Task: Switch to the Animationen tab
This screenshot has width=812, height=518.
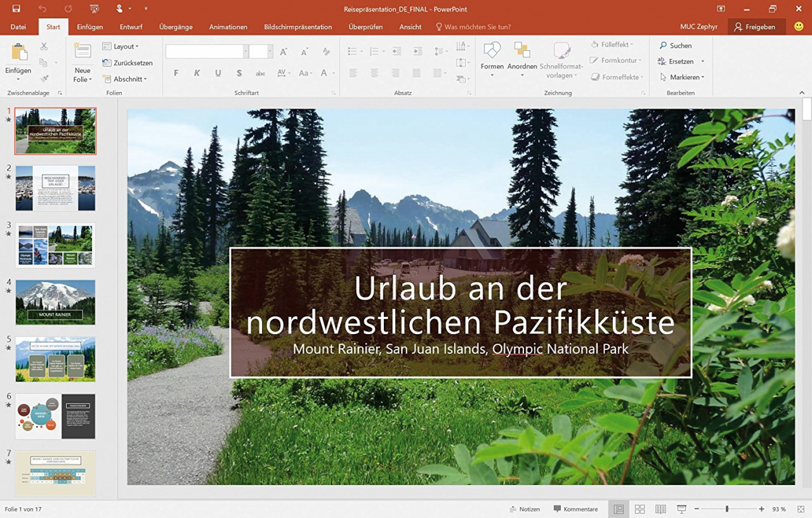Action: (x=228, y=27)
